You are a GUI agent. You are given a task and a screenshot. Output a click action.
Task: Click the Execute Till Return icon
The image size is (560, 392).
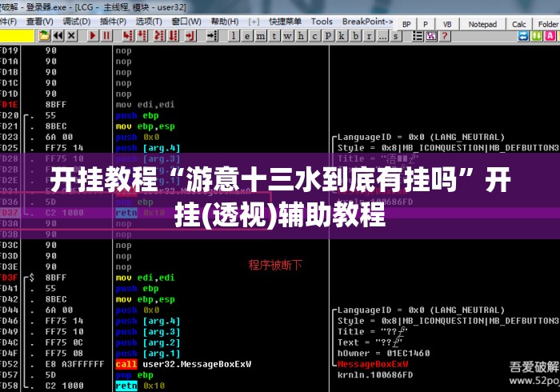(x=190, y=36)
